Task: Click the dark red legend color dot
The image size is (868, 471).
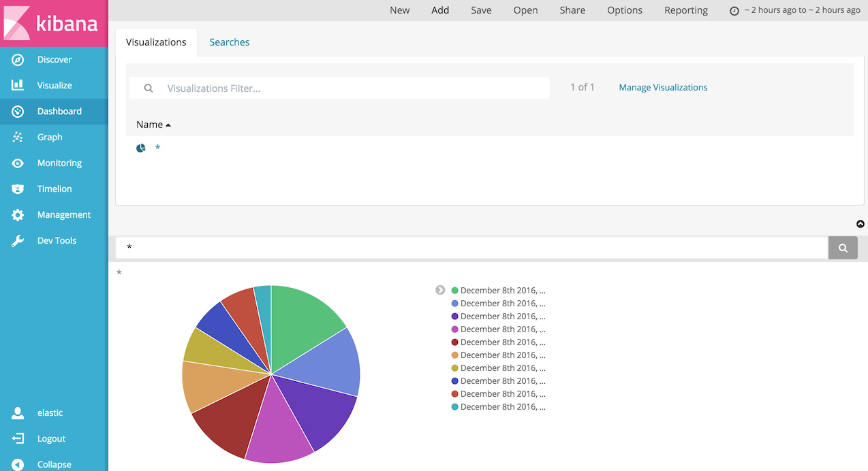Action: pyautogui.click(x=454, y=342)
